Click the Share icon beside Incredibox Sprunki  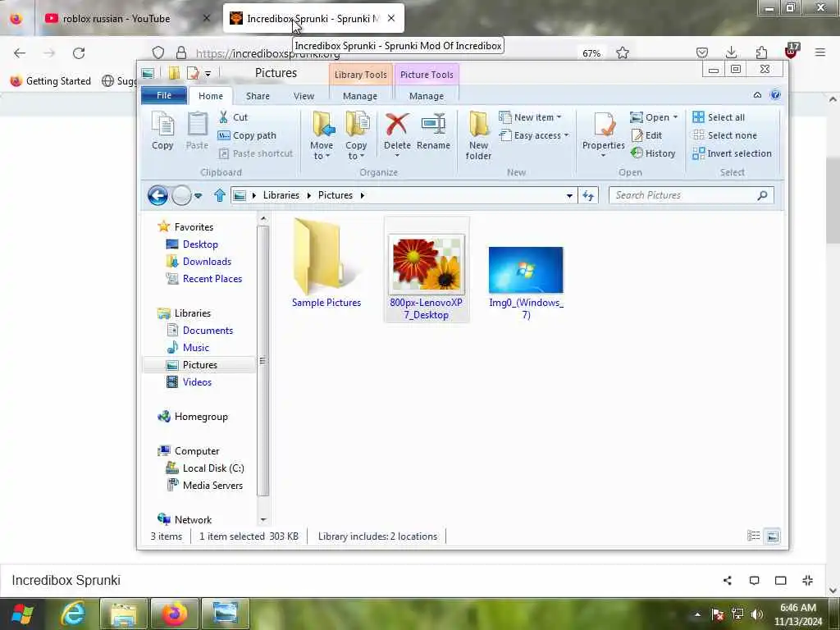click(727, 580)
